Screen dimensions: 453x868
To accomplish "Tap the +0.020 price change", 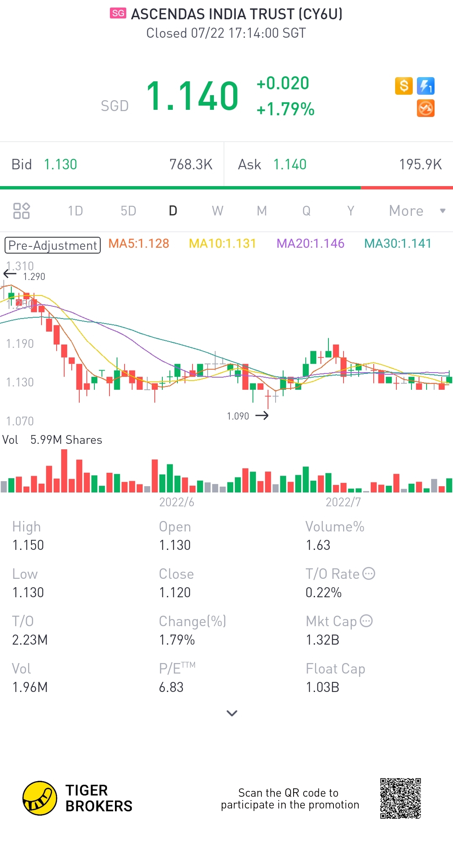I will click(283, 83).
